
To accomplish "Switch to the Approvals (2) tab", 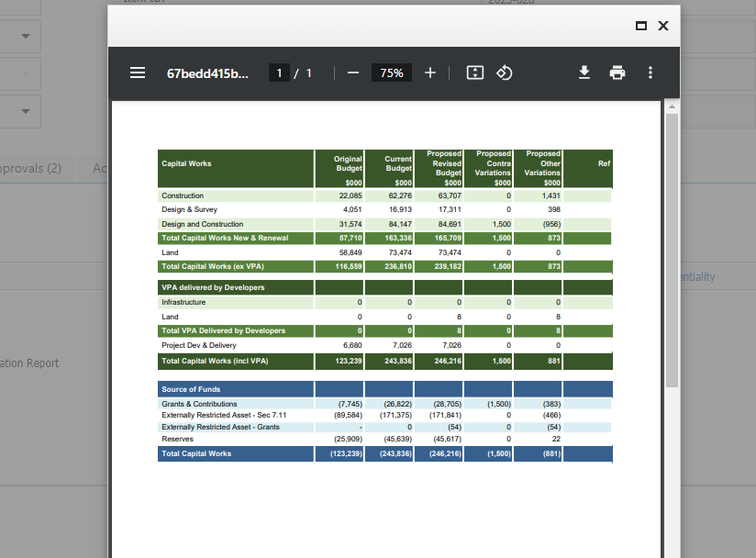I will 30,168.
